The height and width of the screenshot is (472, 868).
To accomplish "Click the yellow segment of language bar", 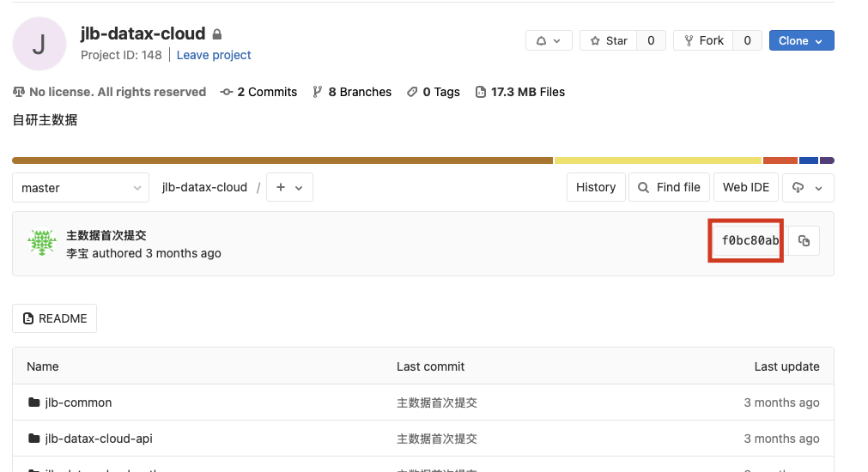I will pyautogui.click(x=658, y=160).
